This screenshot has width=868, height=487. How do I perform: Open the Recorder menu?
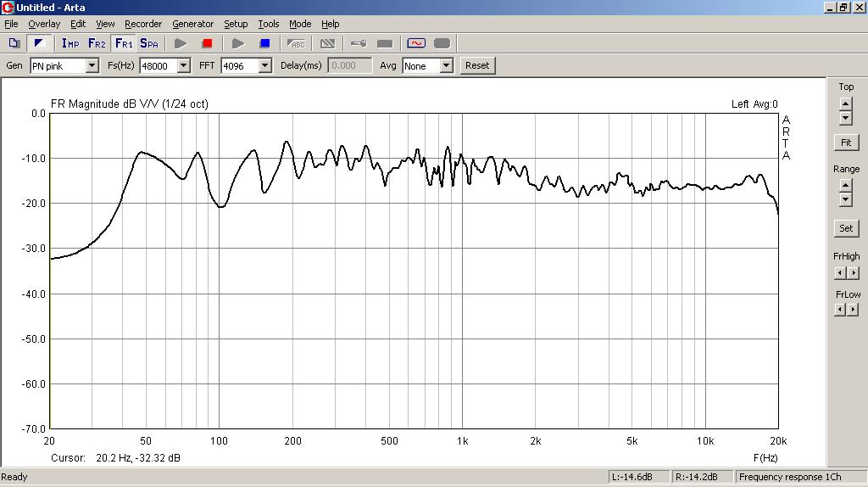tap(143, 24)
